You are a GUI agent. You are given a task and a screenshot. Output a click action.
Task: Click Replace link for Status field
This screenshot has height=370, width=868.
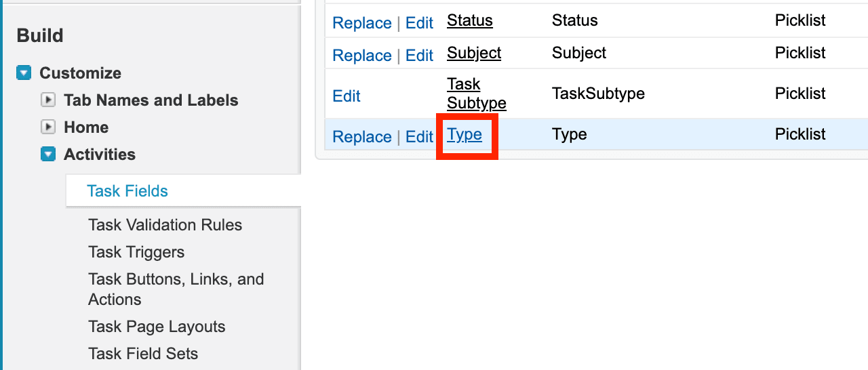click(x=362, y=23)
